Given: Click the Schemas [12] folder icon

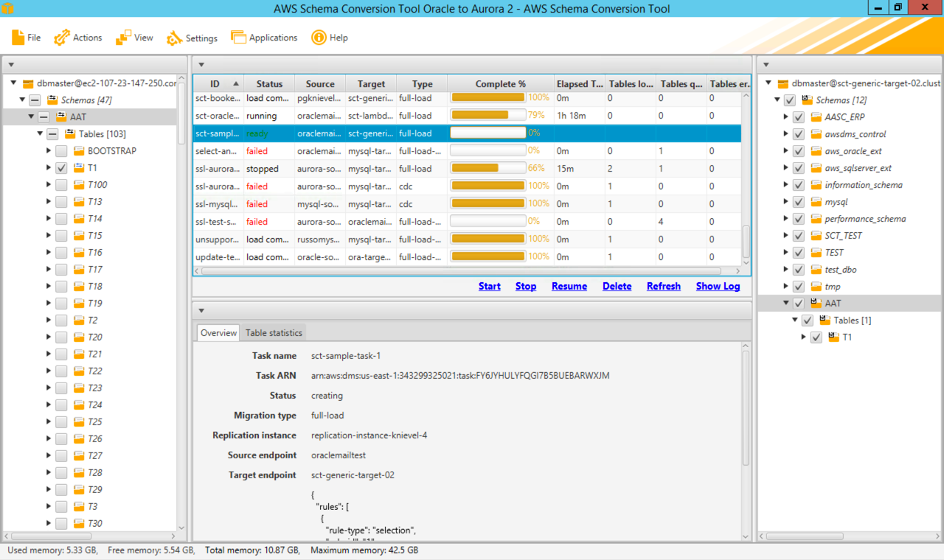Looking at the screenshot, I should [808, 100].
